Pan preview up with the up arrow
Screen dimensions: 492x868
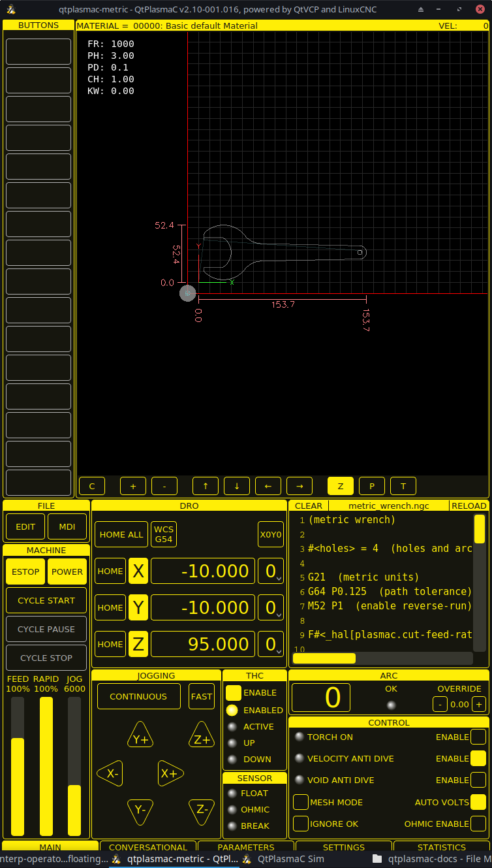(x=206, y=486)
